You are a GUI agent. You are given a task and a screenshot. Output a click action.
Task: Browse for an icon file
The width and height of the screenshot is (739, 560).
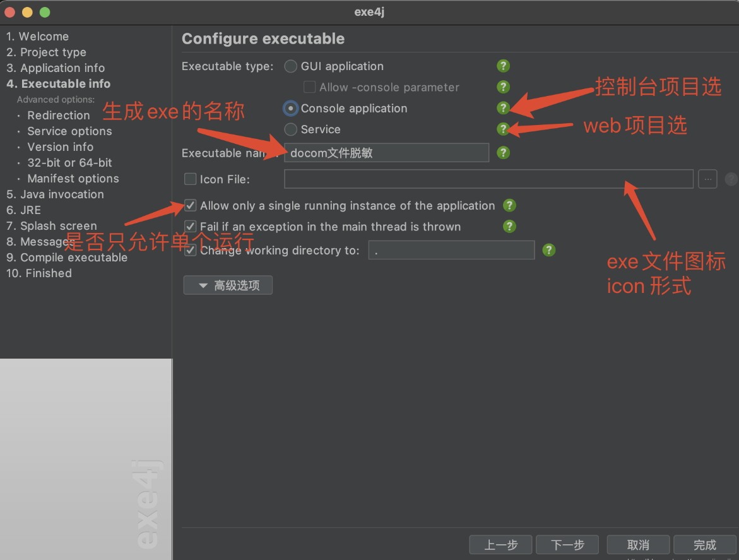click(x=707, y=179)
